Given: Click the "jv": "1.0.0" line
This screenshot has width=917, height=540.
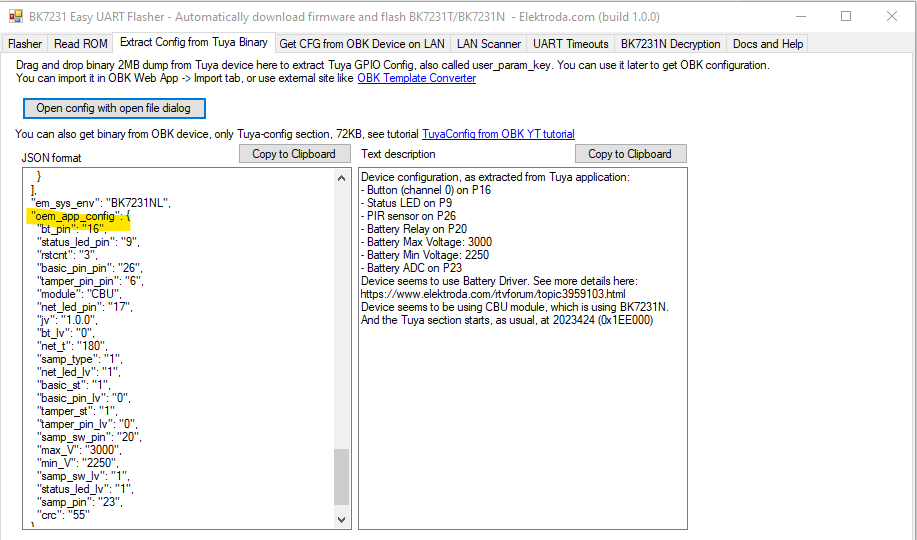Looking at the screenshot, I should pyautogui.click(x=67, y=320).
